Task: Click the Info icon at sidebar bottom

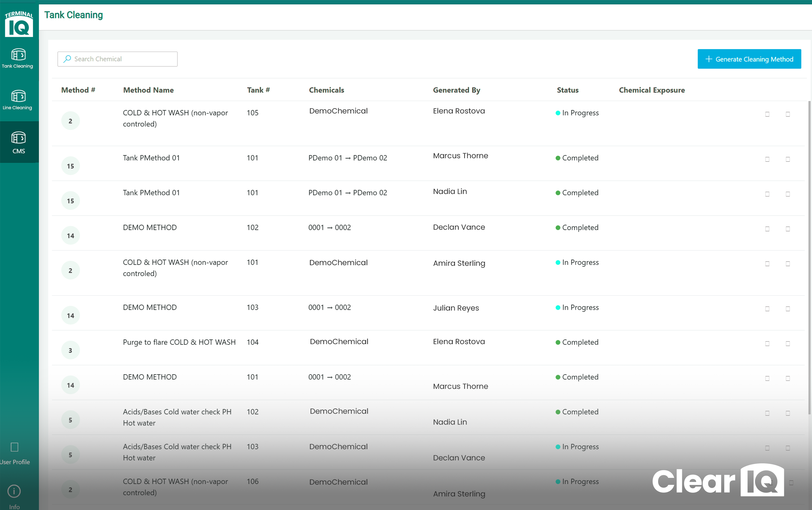Action: pyautogui.click(x=14, y=491)
